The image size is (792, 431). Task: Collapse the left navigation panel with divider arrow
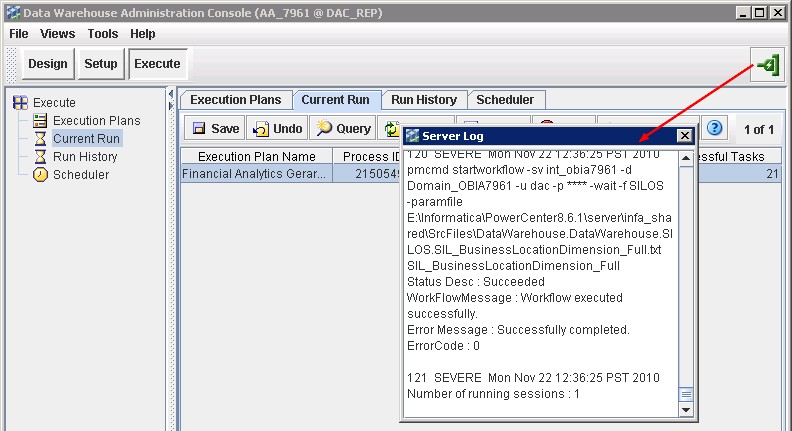(x=169, y=94)
